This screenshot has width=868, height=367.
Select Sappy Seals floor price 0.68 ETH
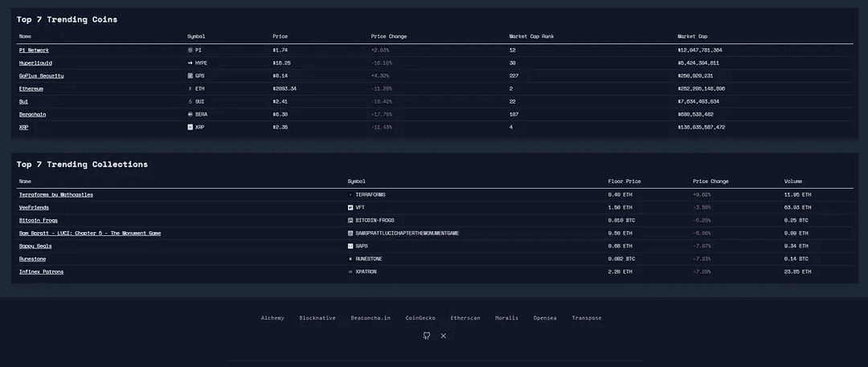(x=620, y=246)
